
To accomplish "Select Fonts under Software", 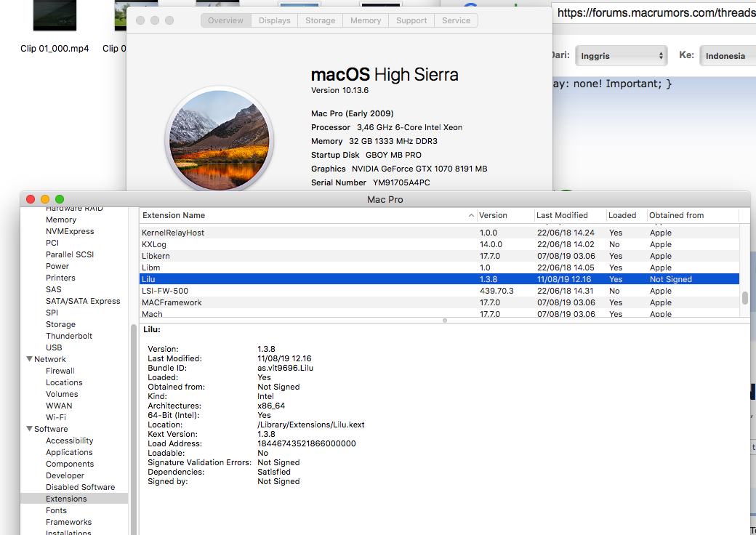I will coord(56,510).
